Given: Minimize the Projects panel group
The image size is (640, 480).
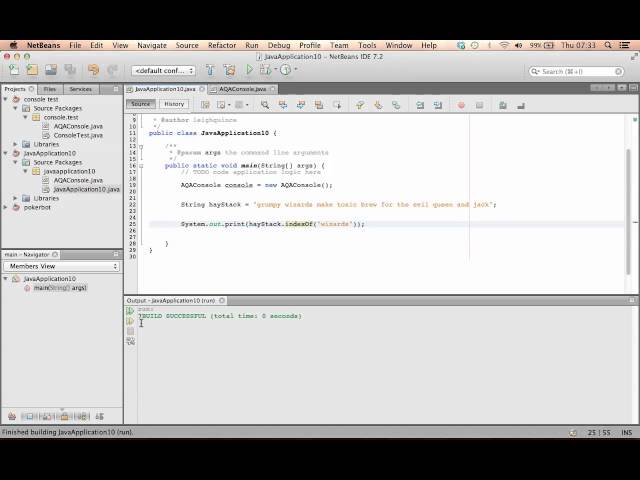Looking at the screenshot, I should [116, 89].
